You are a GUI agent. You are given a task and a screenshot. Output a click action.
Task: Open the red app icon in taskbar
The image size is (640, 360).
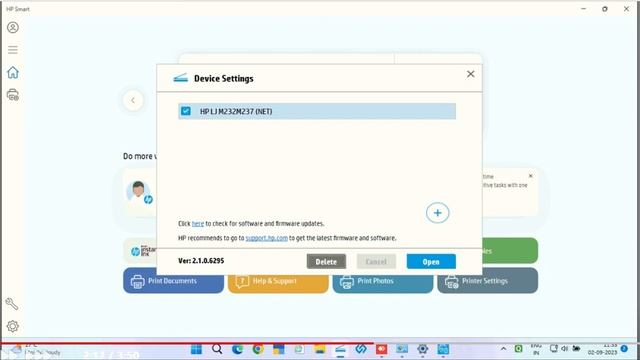382,349
